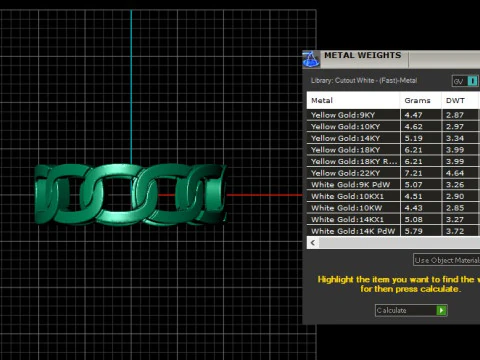This screenshot has width=480, height=360.
Task: Select the White Gold:14K PdW row
Action: 393,231
